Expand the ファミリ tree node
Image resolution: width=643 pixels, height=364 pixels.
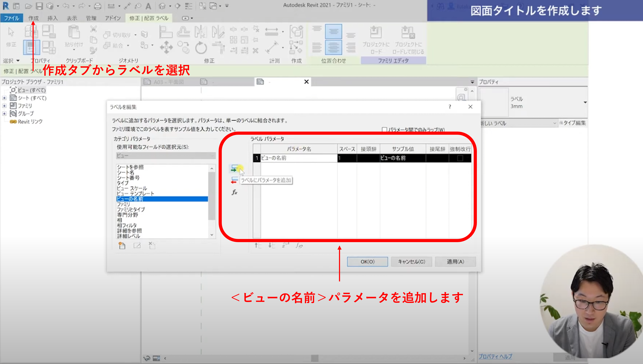coord(4,106)
